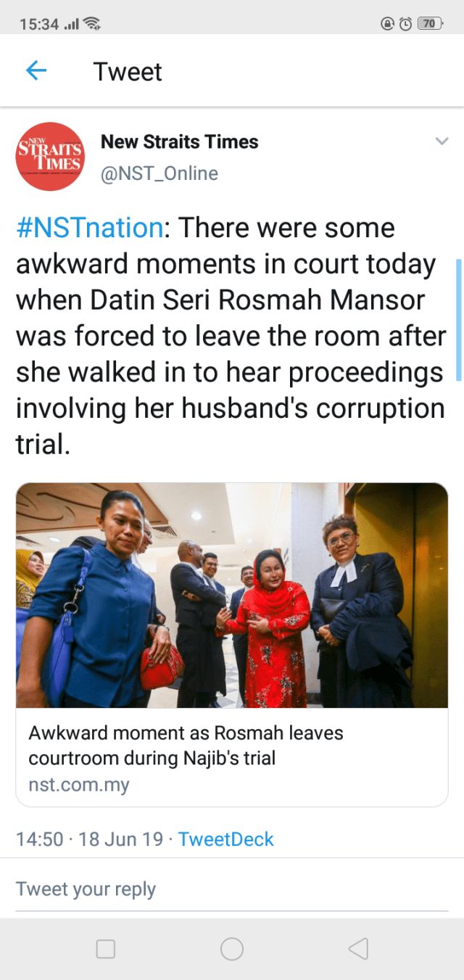Tap Android back triangle button
464x980 pixels.
tap(358, 949)
